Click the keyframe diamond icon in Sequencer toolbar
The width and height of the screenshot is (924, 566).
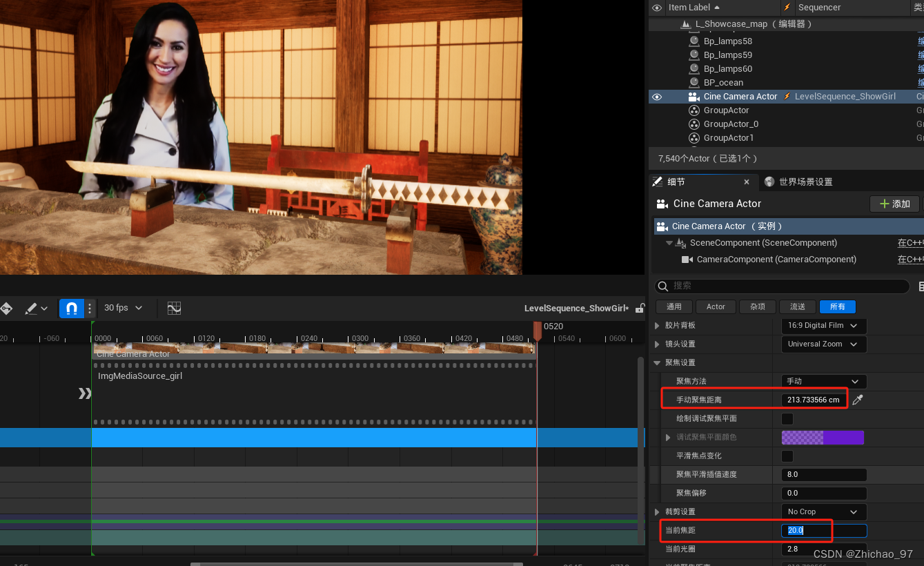[x=6, y=309]
